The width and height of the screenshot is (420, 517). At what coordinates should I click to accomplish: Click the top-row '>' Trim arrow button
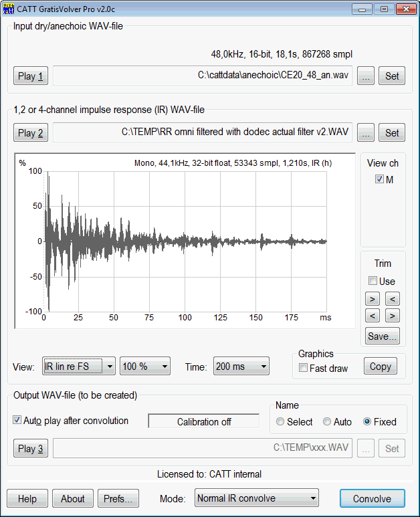(373, 298)
